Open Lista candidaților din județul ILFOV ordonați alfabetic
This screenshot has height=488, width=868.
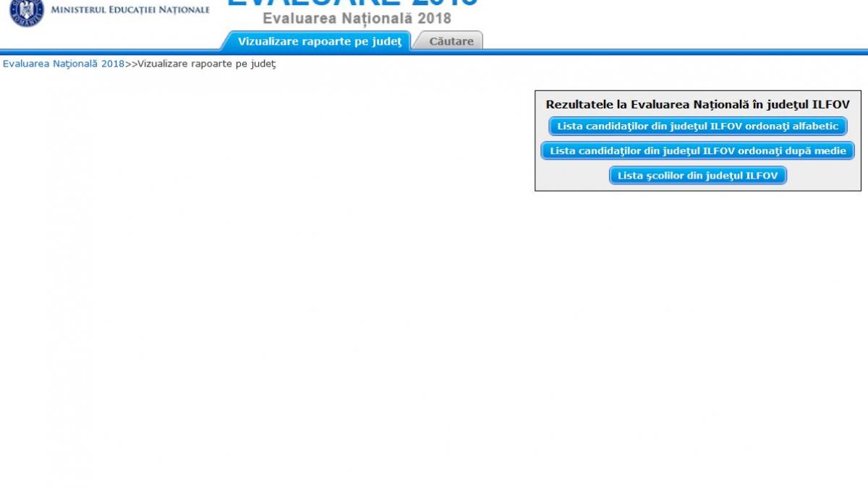click(699, 126)
